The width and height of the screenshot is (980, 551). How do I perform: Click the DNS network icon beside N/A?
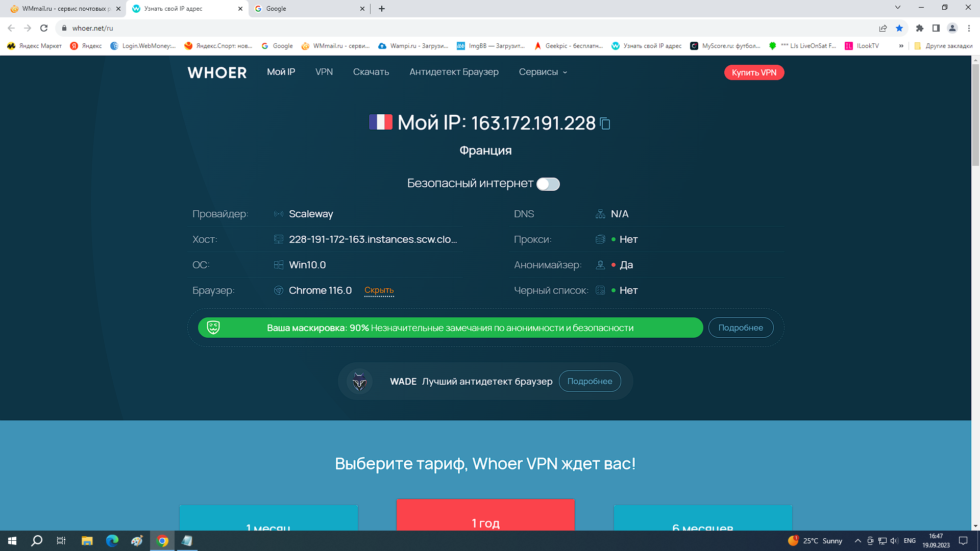(600, 214)
